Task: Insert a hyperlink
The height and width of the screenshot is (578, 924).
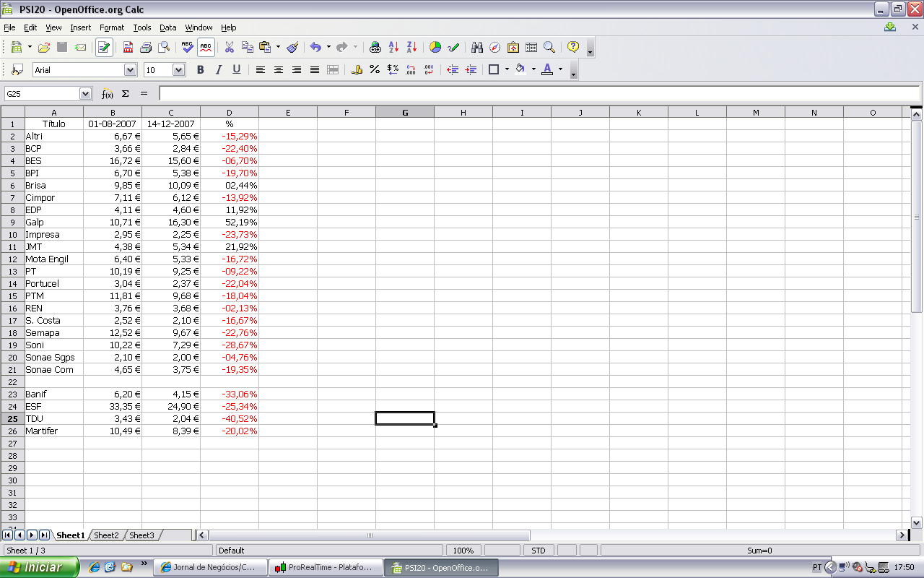Action: pos(375,48)
